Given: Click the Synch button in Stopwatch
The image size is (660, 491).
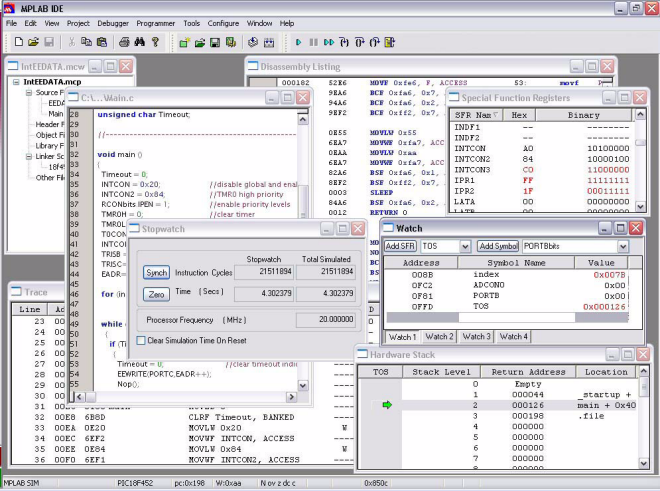Looking at the screenshot, I should pyautogui.click(x=156, y=272).
